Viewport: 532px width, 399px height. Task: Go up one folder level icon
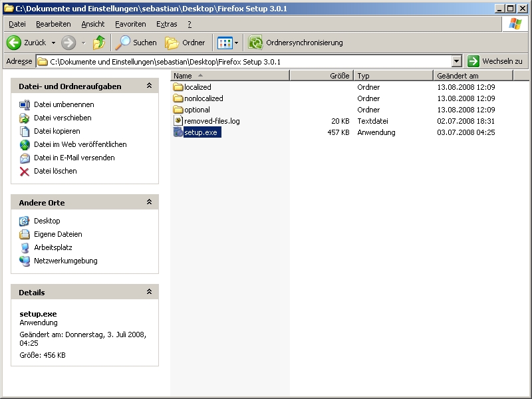(99, 43)
